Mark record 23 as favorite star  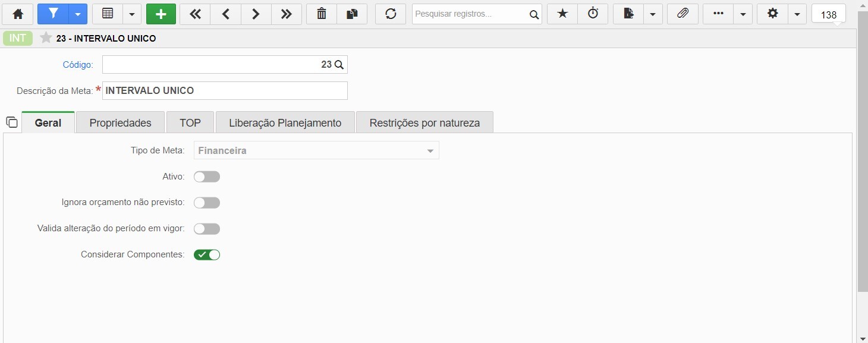coord(46,38)
